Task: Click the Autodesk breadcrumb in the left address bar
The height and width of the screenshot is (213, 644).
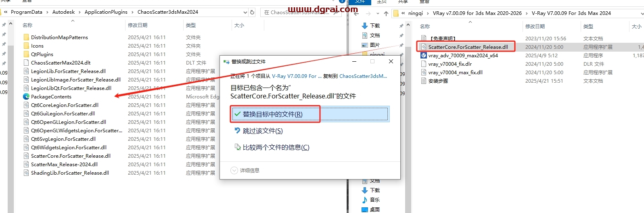Action: tap(63, 12)
